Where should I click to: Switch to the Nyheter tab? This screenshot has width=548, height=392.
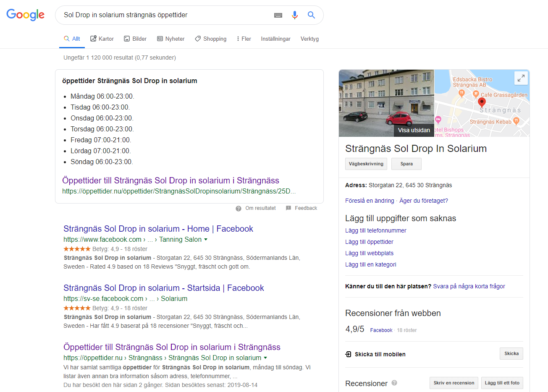click(x=170, y=39)
